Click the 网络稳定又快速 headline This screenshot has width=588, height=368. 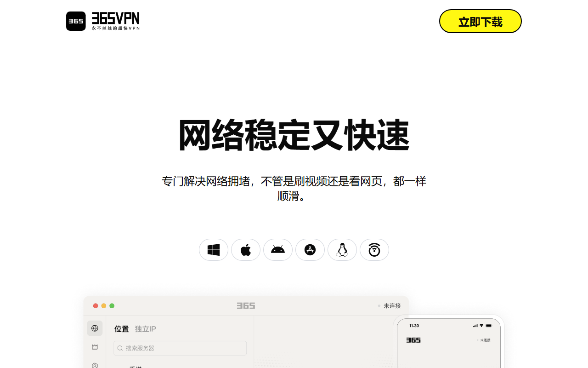pyautogui.click(x=294, y=135)
